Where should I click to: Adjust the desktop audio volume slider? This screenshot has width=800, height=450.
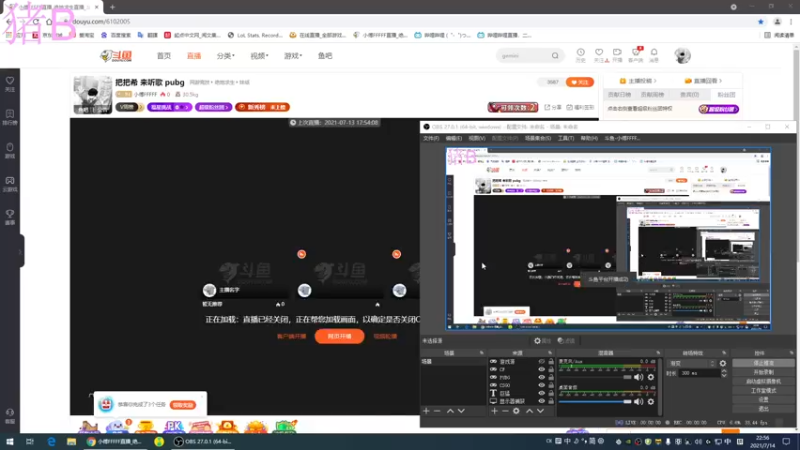pyautogui.click(x=595, y=402)
